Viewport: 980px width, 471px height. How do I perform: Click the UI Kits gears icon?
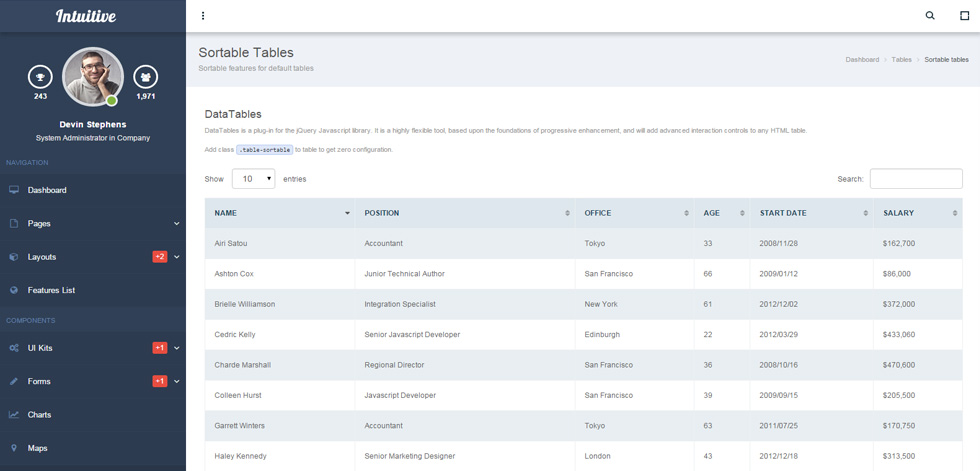point(14,348)
